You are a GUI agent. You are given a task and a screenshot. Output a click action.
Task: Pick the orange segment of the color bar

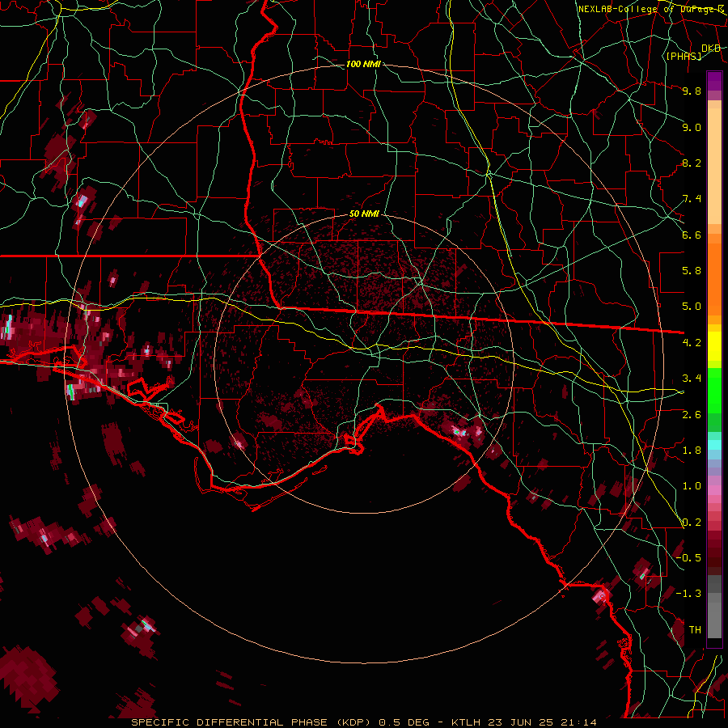714,274
